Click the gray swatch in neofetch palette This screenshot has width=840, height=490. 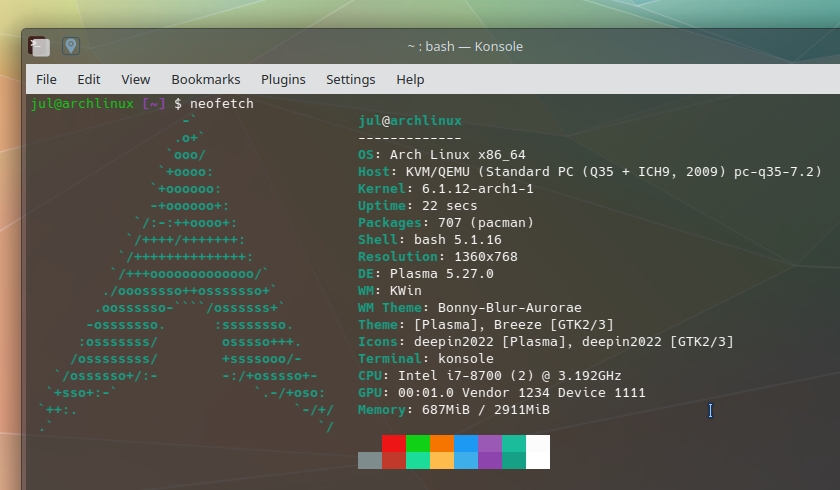pyautogui.click(x=370, y=460)
